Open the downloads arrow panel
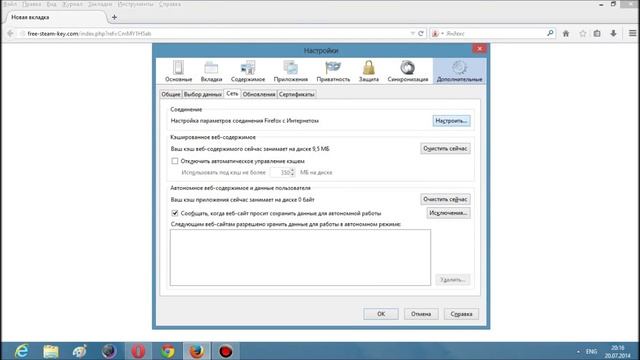The height and width of the screenshot is (360, 640). point(613,33)
